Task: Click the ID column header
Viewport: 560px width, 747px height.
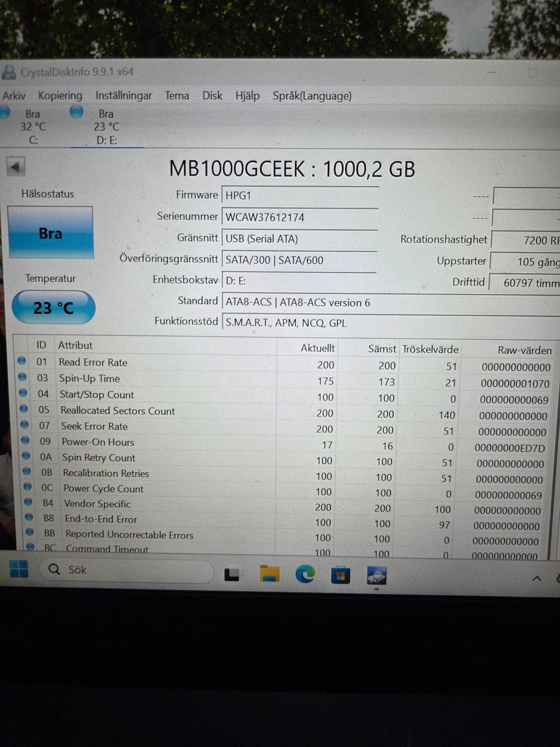Action: (x=41, y=345)
